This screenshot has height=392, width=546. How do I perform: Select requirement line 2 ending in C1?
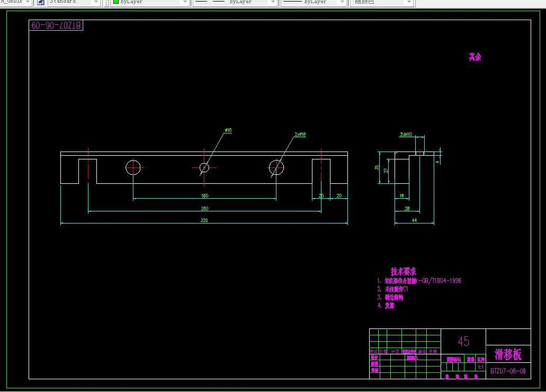392,289
